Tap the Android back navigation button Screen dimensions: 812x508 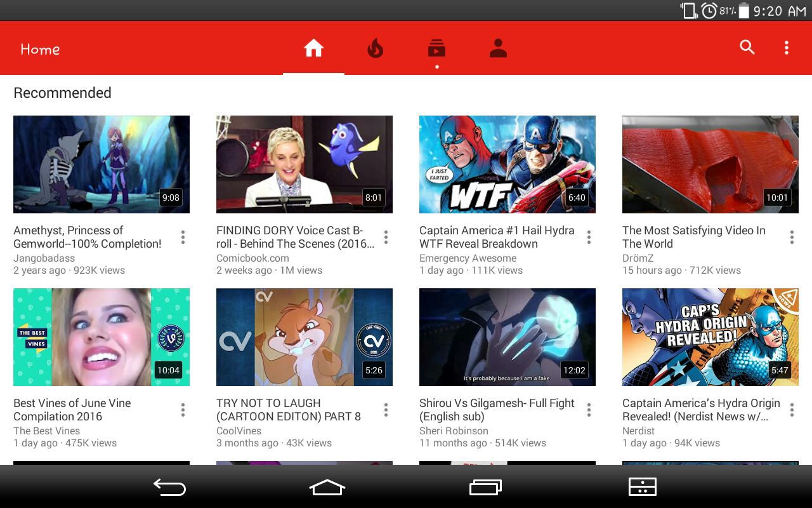169,487
